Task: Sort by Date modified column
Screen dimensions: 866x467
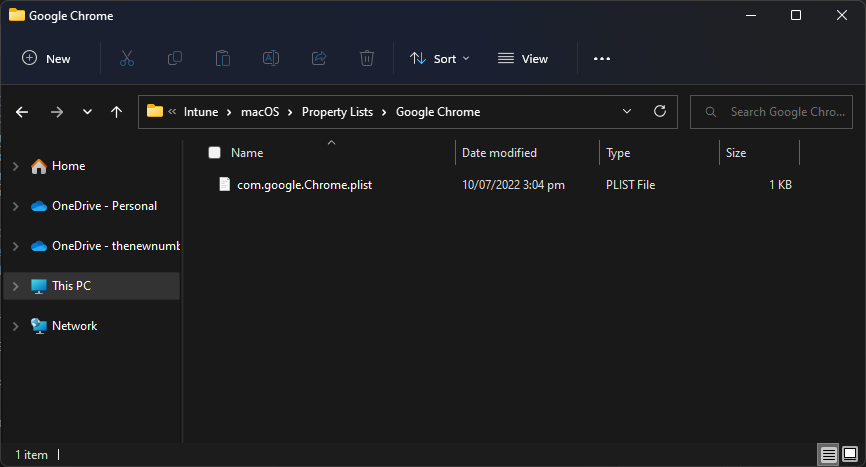Action: 499,153
